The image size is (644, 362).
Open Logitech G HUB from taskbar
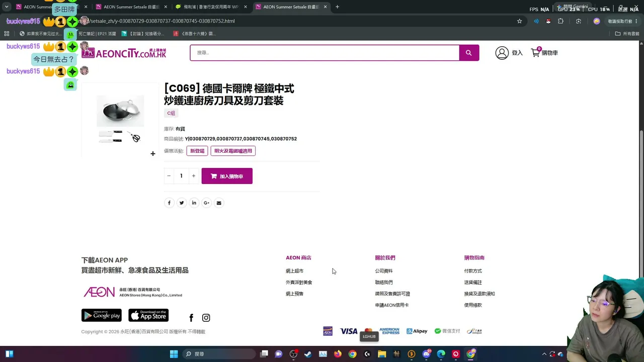pyautogui.click(x=367, y=354)
